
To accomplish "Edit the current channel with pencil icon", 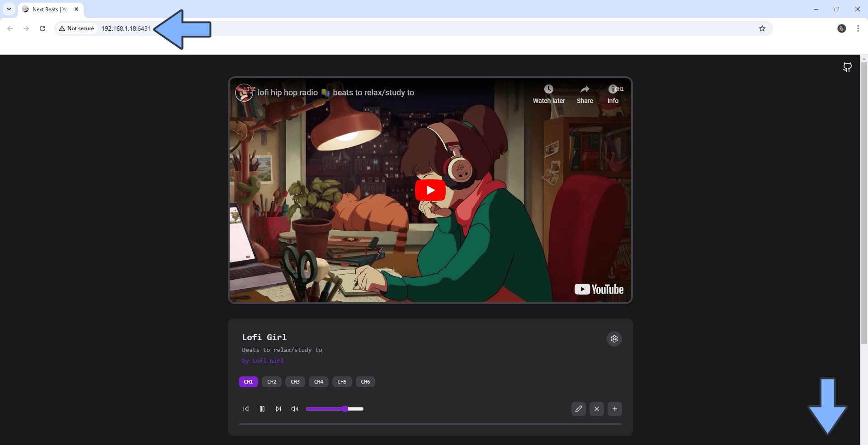I will [x=579, y=409].
